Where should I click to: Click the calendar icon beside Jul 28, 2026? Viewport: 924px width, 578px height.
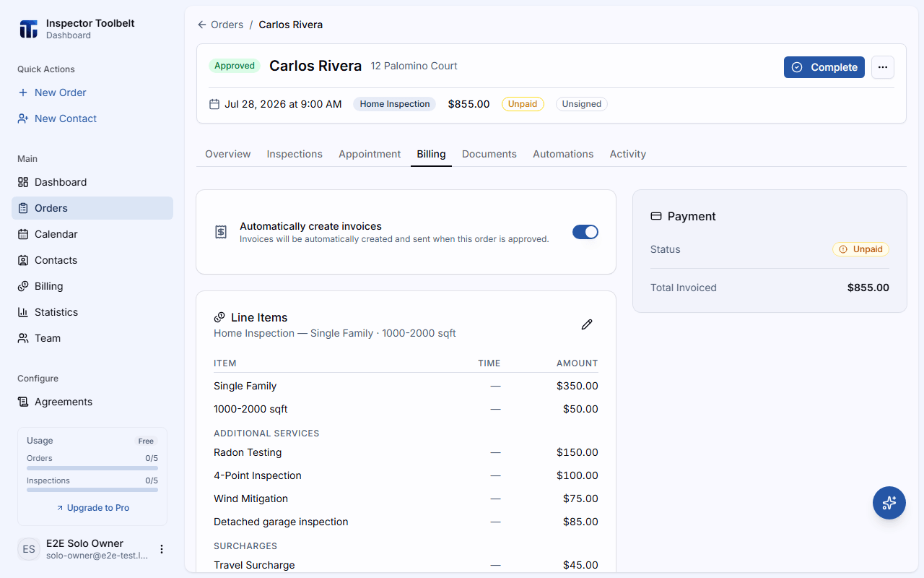point(214,104)
